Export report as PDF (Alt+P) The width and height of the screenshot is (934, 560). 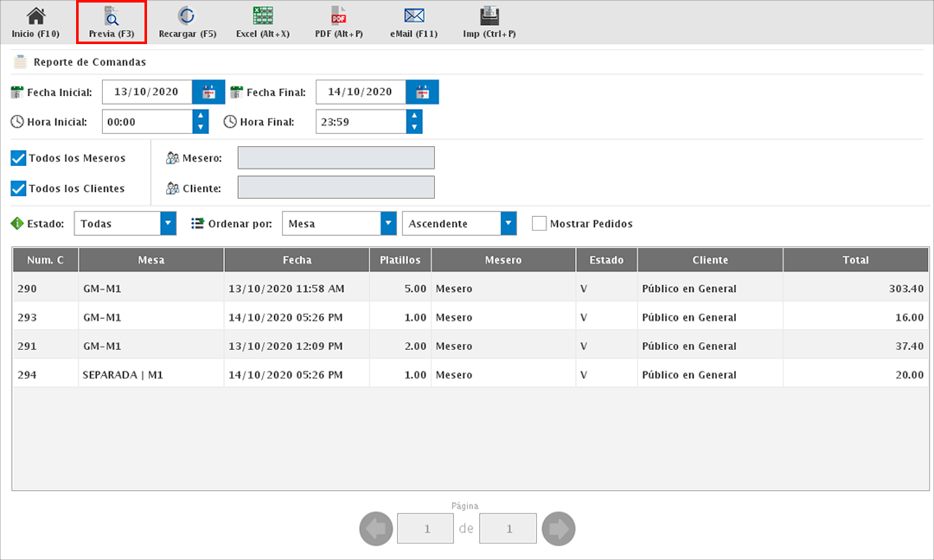(x=338, y=22)
